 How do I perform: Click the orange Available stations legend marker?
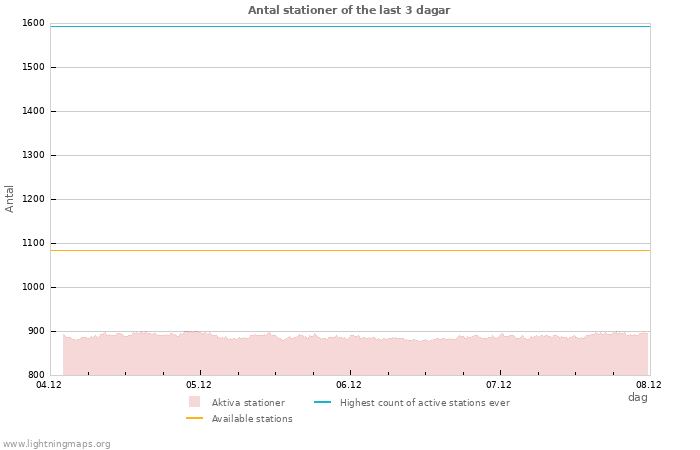(194, 418)
